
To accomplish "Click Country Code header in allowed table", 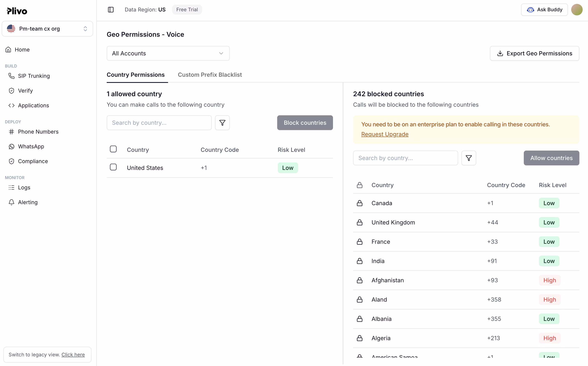I will pyautogui.click(x=220, y=150).
